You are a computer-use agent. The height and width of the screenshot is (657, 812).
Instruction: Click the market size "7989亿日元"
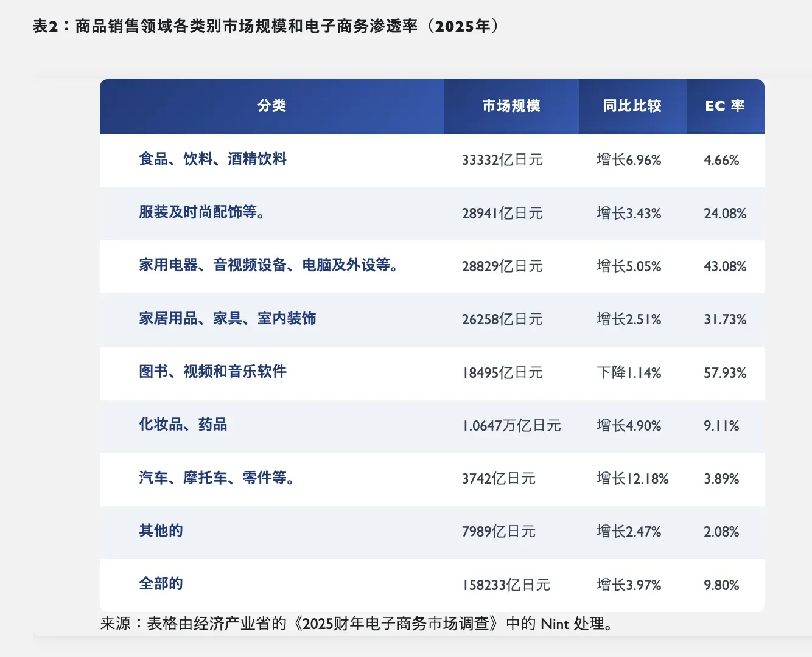499,532
